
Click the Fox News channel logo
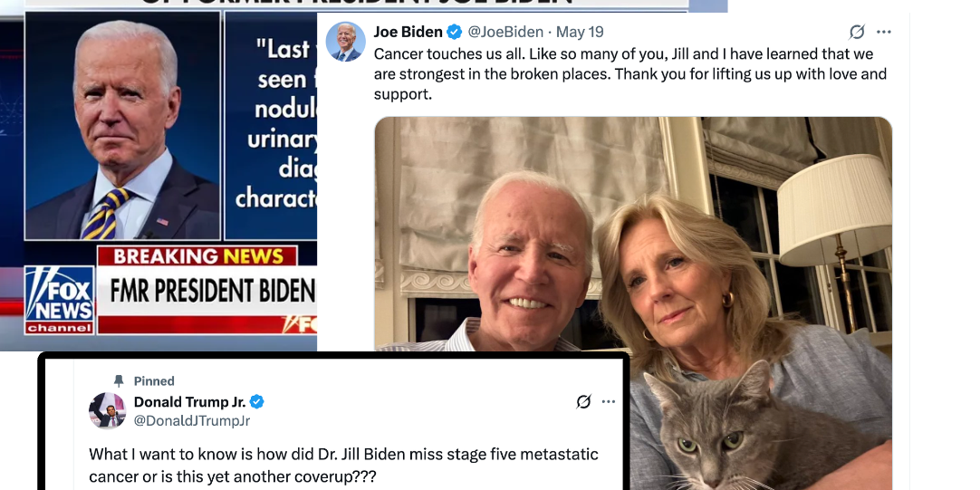coord(59,299)
